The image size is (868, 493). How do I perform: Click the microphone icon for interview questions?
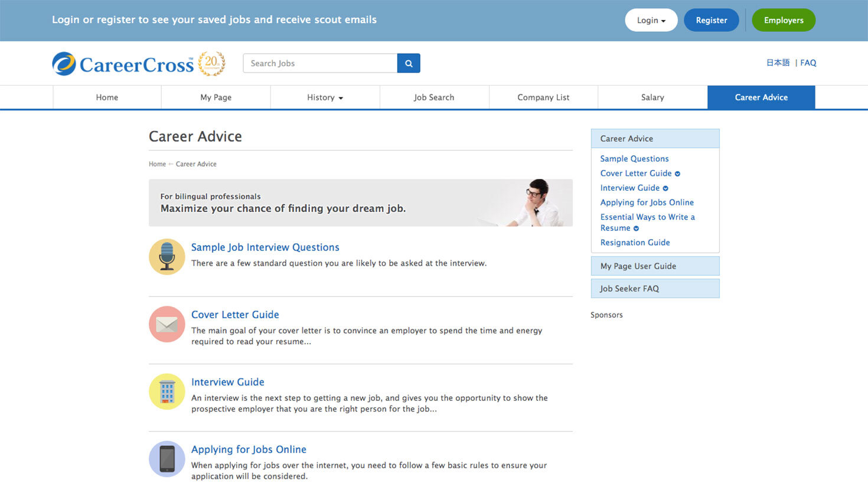pyautogui.click(x=167, y=257)
